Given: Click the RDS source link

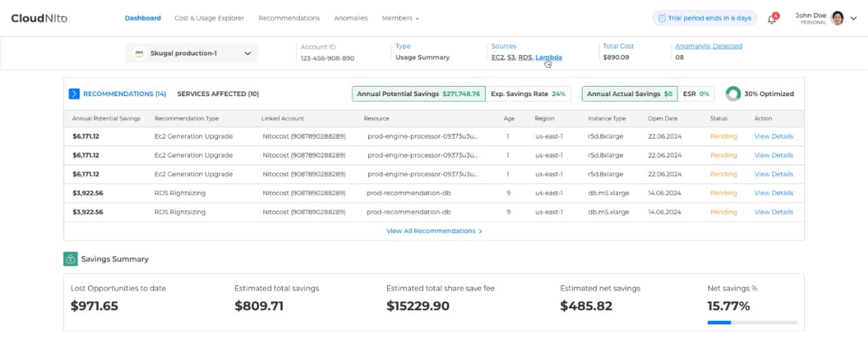Looking at the screenshot, I should [525, 58].
